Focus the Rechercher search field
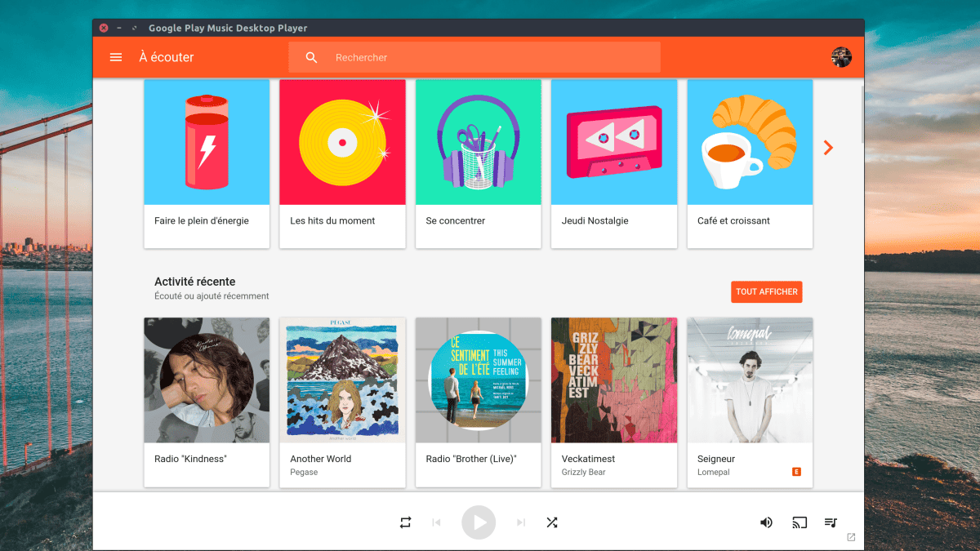The height and width of the screenshot is (551, 980). (x=474, y=57)
